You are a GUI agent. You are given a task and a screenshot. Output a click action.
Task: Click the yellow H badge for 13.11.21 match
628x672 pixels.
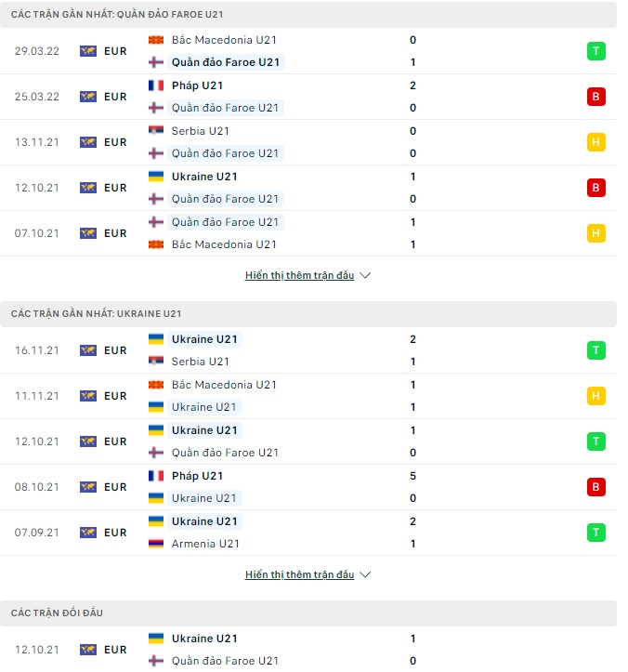click(x=595, y=142)
